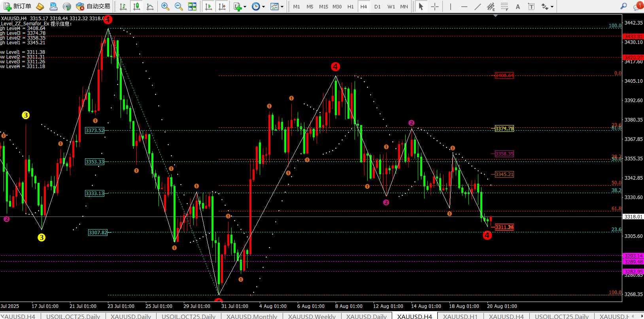Select the crosshair cursor tool
The width and height of the screenshot is (644, 319).
(x=434, y=6)
